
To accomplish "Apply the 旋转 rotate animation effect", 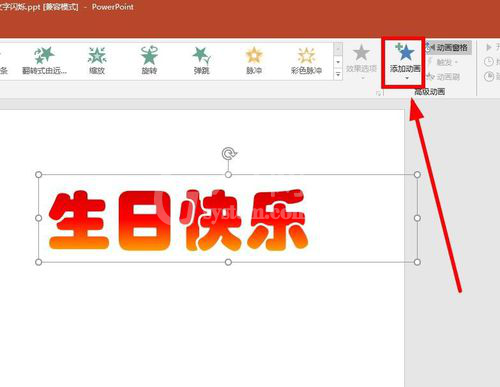I will (x=149, y=60).
